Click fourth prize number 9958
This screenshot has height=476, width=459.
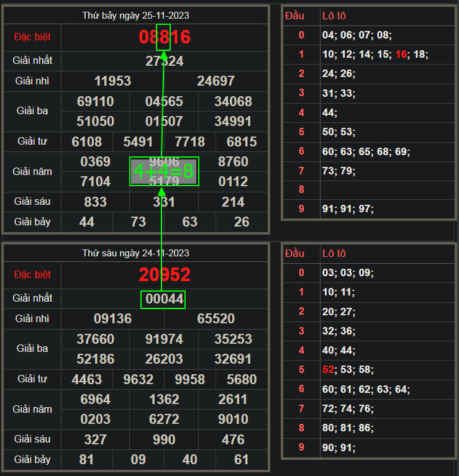click(x=189, y=379)
